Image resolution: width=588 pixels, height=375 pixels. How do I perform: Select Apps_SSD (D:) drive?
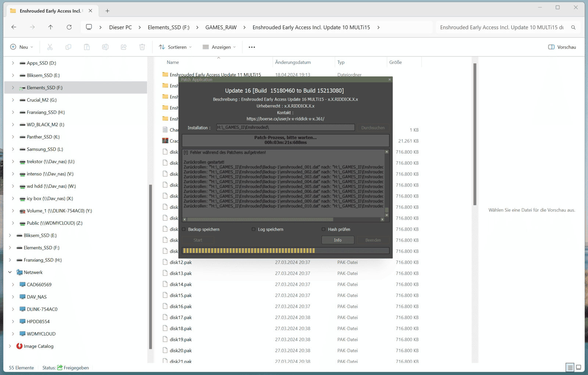[42, 63]
